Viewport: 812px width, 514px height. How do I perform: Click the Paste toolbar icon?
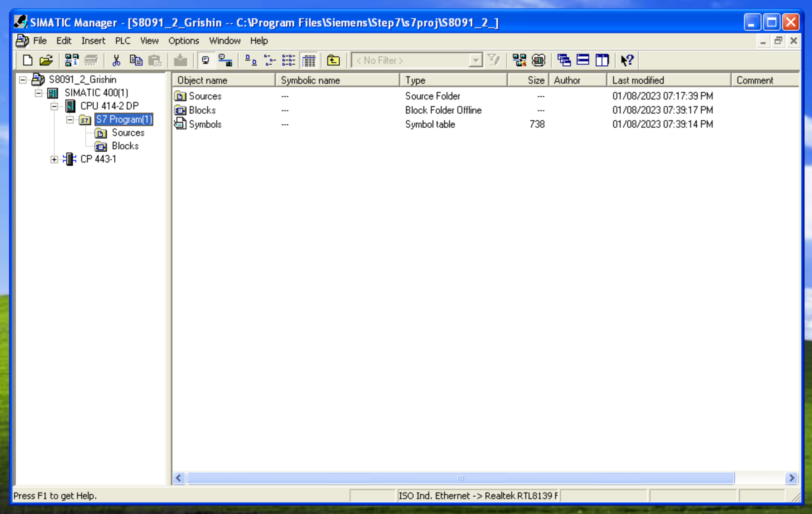[x=155, y=61]
